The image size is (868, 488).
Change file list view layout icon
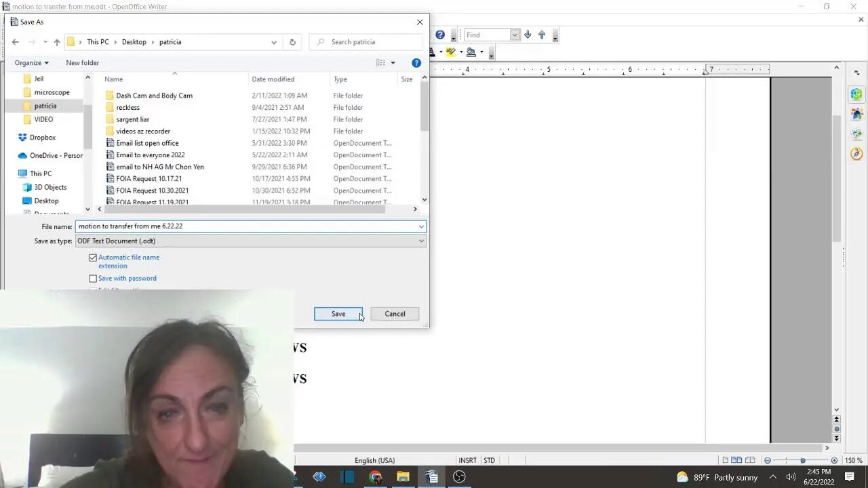[x=380, y=63]
